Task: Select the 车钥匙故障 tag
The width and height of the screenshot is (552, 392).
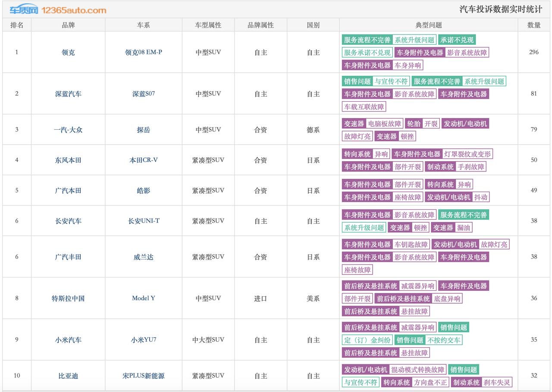Action: tap(411, 245)
